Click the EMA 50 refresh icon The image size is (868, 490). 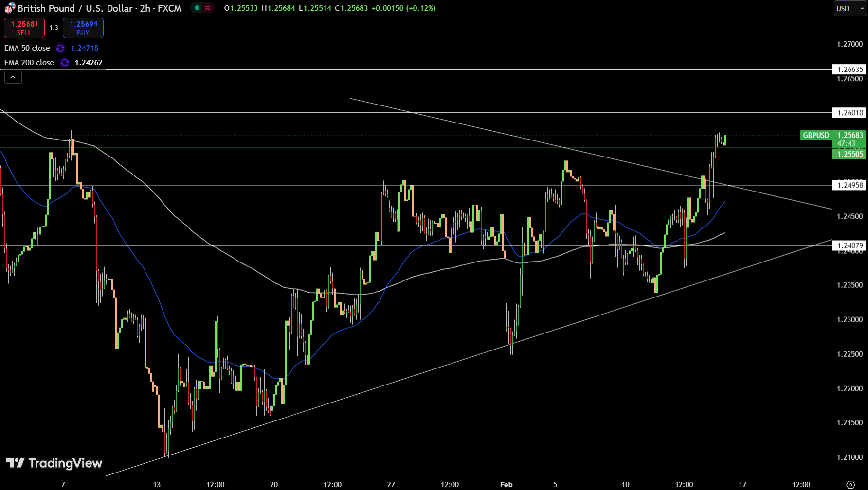click(x=60, y=48)
